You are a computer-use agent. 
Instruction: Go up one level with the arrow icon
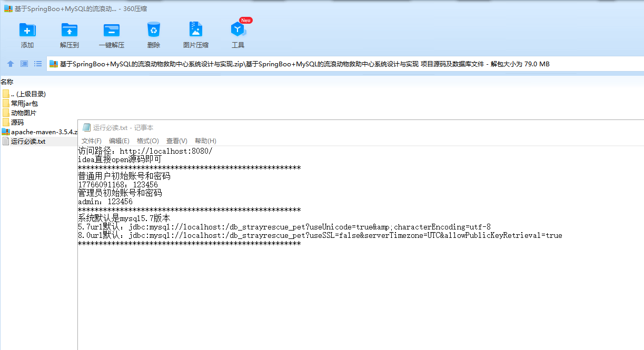coord(10,64)
